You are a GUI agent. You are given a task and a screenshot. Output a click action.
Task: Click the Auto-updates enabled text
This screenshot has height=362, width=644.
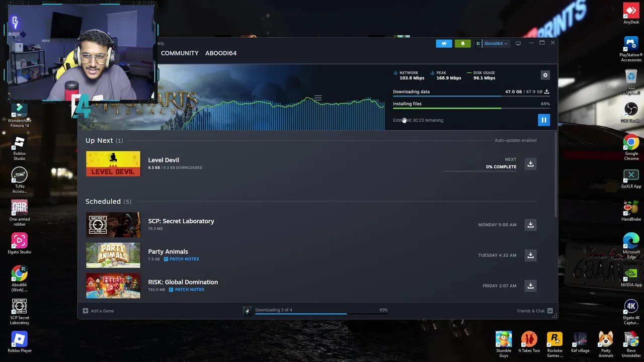coord(515,140)
